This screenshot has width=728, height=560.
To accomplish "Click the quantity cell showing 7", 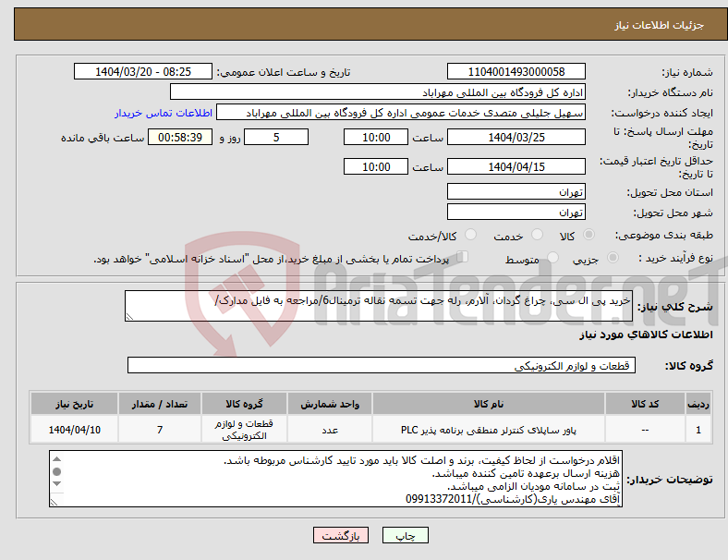I will (160, 430).
